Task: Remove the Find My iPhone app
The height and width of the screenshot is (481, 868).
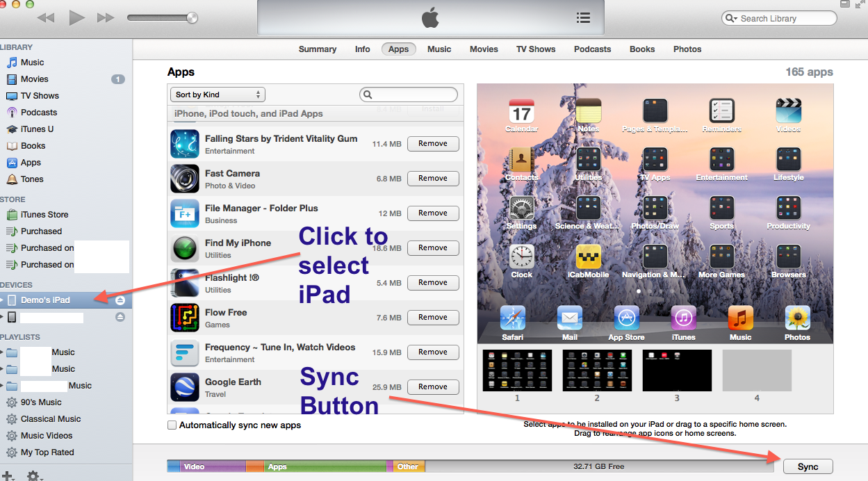Action: 433,248
